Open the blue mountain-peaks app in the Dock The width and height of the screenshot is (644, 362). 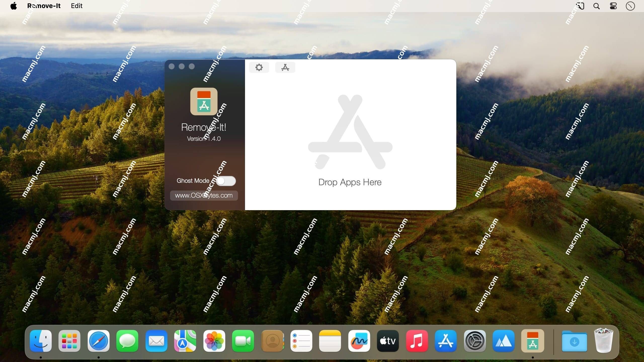coord(504,341)
